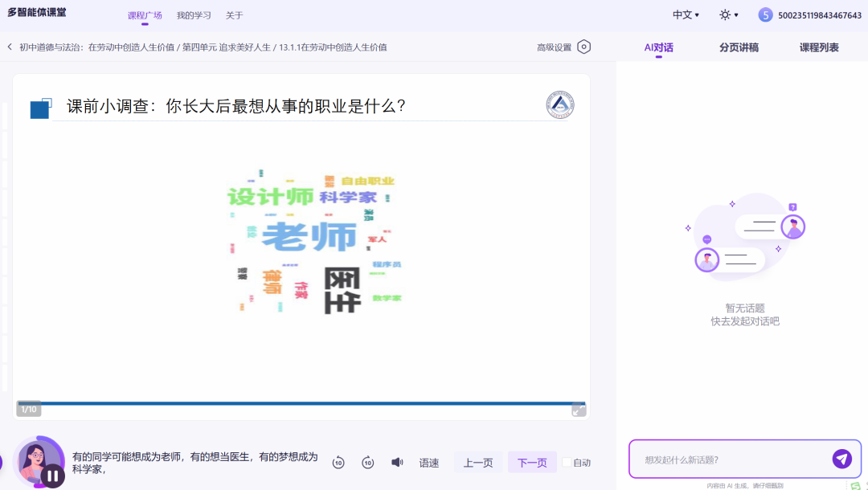Viewport: 868px width, 490px height.
Task: Open 我的学习 in the top menu
Action: tap(192, 14)
